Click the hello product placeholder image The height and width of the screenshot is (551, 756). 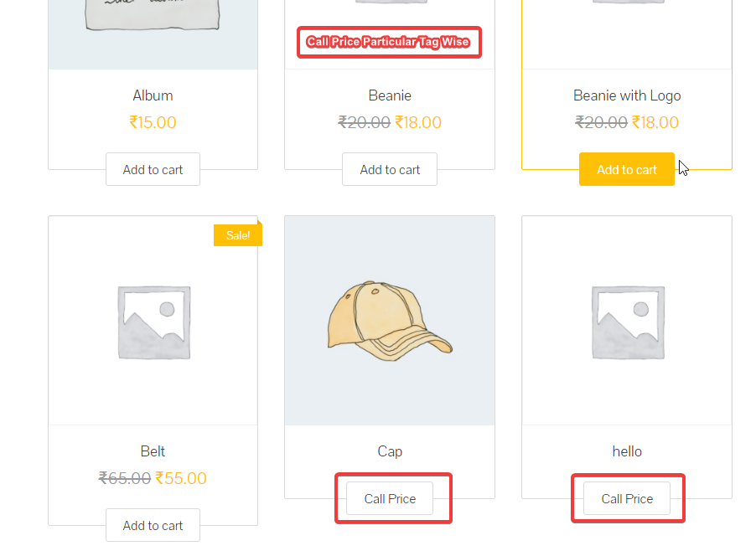(627, 322)
